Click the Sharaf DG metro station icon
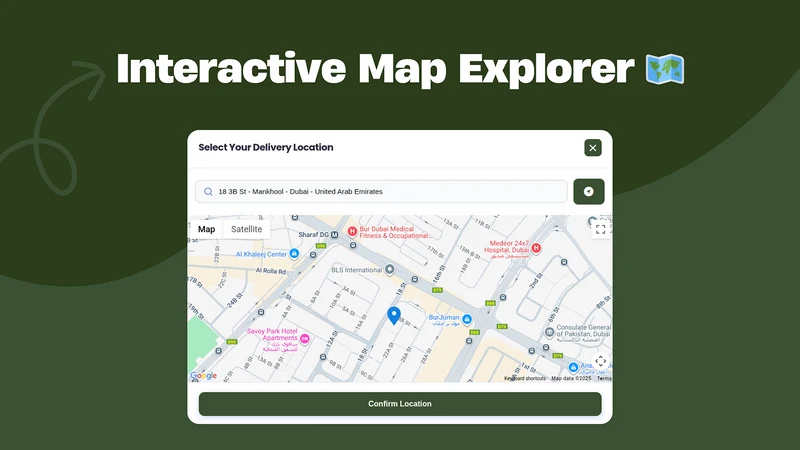Viewport: 800px width, 450px height. coord(335,235)
